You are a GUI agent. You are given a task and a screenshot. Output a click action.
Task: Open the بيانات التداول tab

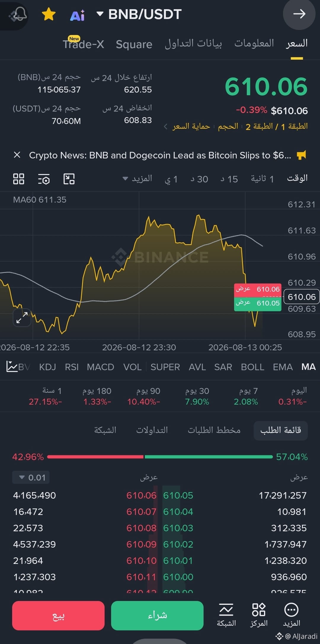[x=193, y=44]
